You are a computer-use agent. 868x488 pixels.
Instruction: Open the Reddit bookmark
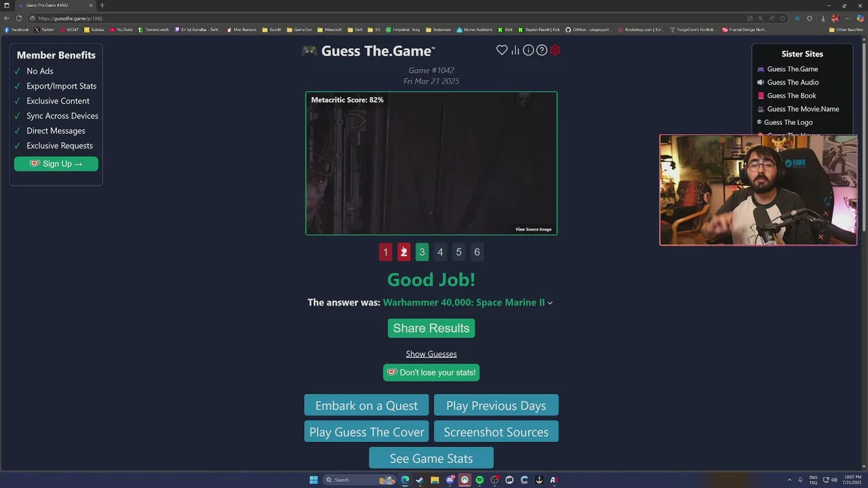271,30
